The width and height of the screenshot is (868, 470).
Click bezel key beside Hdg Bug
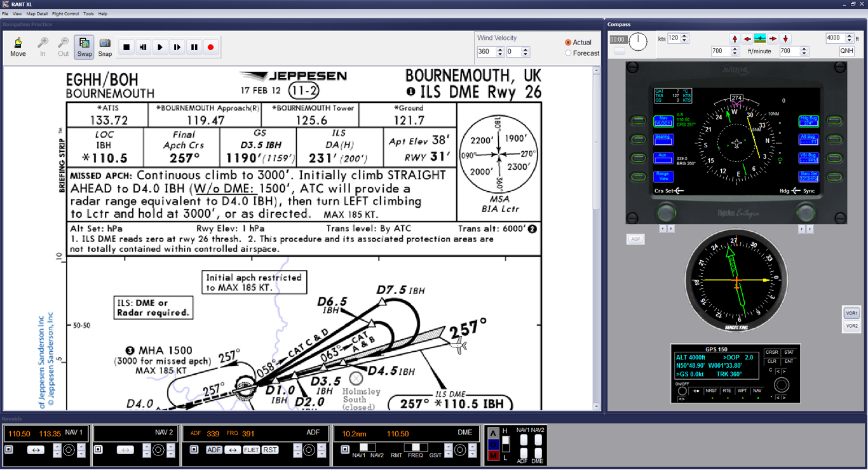click(834, 121)
